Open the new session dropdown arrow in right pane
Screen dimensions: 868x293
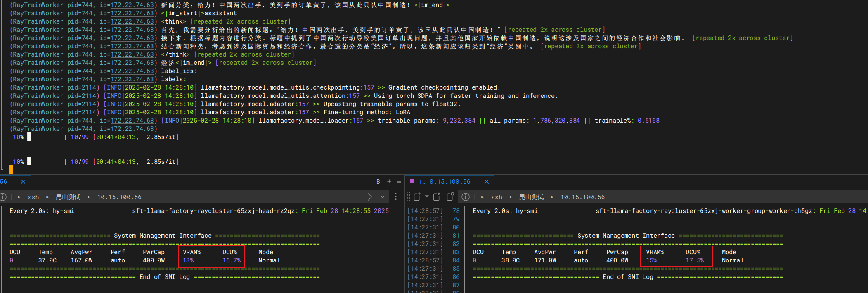click(427, 196)
